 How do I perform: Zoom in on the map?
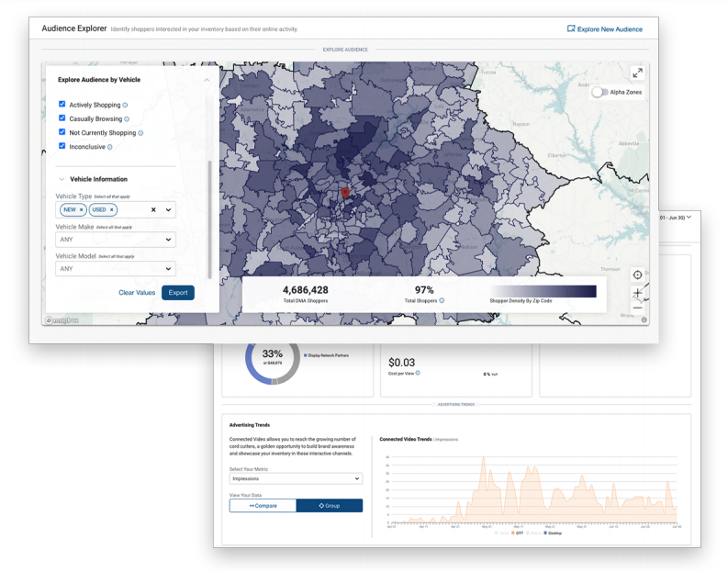[637, 293]
